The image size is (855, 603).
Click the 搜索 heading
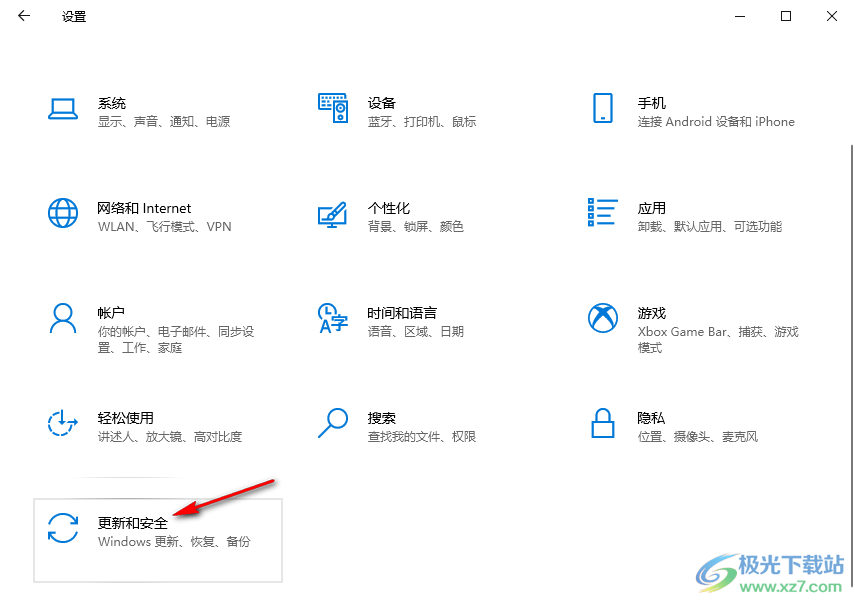pyautogui.click(x=382, y=418)
